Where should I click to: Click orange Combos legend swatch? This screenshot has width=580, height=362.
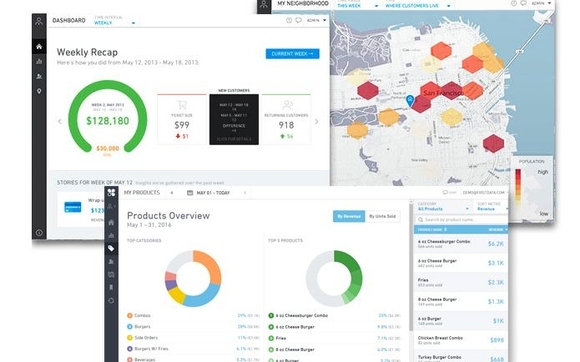pos(129,315)
